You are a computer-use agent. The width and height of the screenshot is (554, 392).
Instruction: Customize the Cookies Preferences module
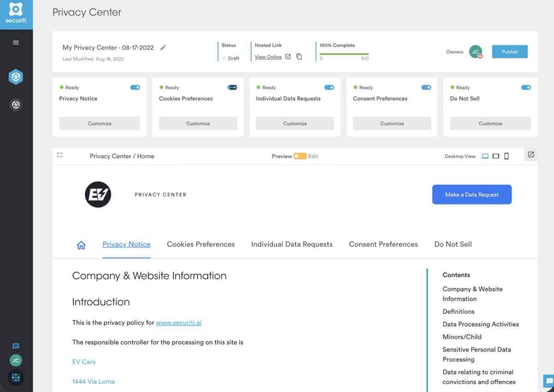tap(198, 123)
